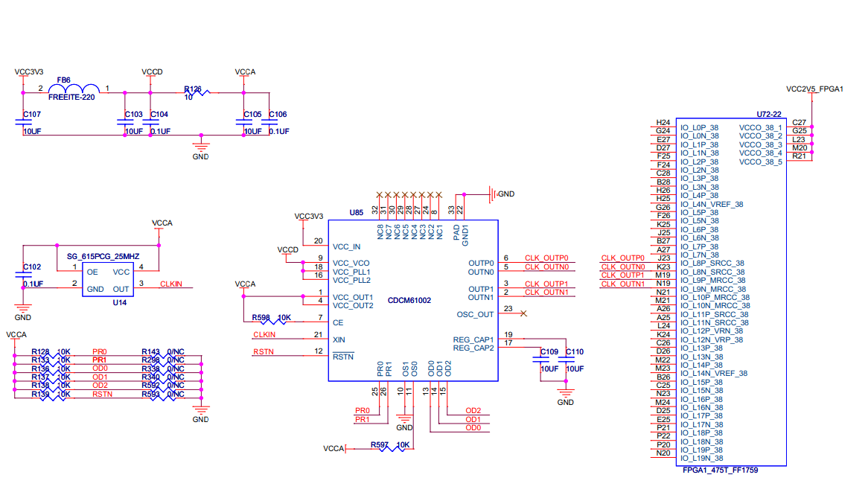Select the IO_L8P_SRCC_38 pin label
The image size is (868, 498).
(x=712, y=264)
